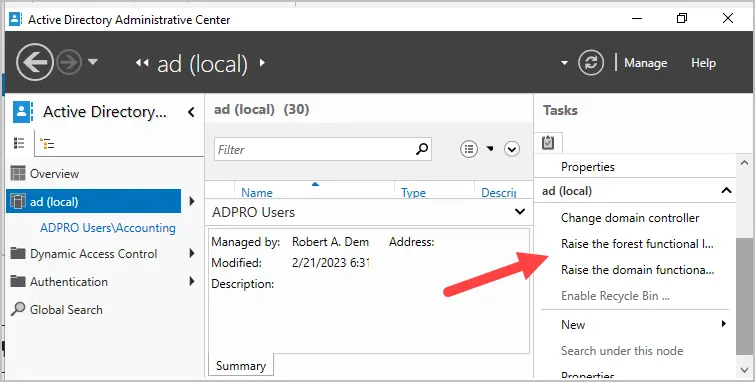
Task: Collapse the ad (local) tasks section
Action: click(726, 191)
